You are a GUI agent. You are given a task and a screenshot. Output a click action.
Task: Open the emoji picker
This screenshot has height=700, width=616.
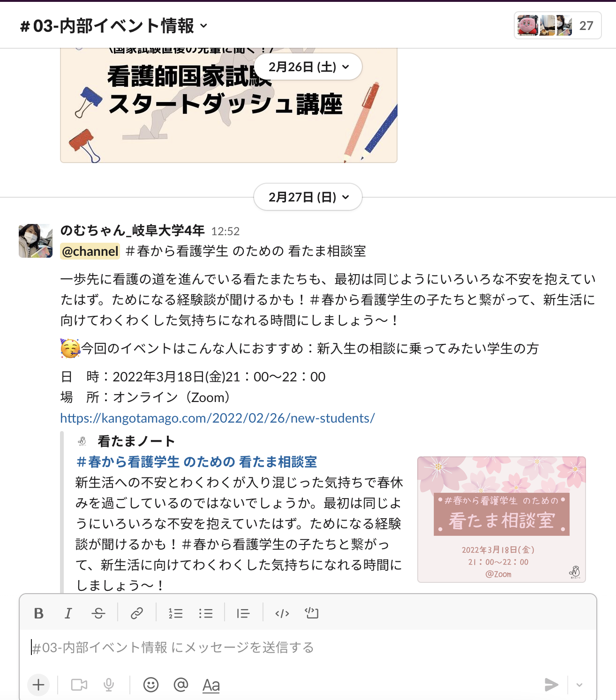tap(151, 685)
